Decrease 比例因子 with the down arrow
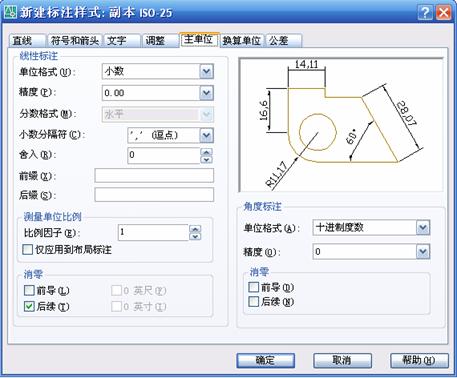The height and width of the screenshot is (378, 457). [195, 236]
